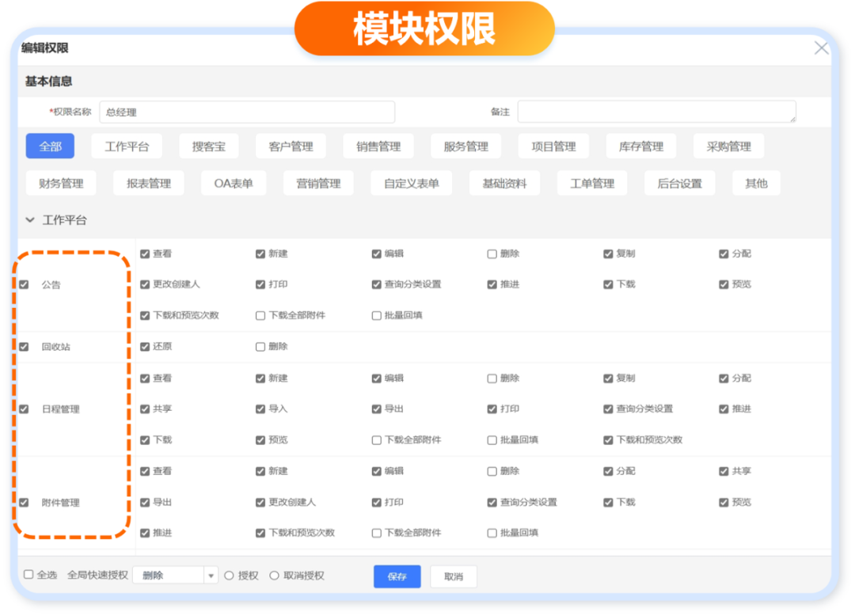
Task: Click the 权限名称 input field
Action: pos(247,112)
